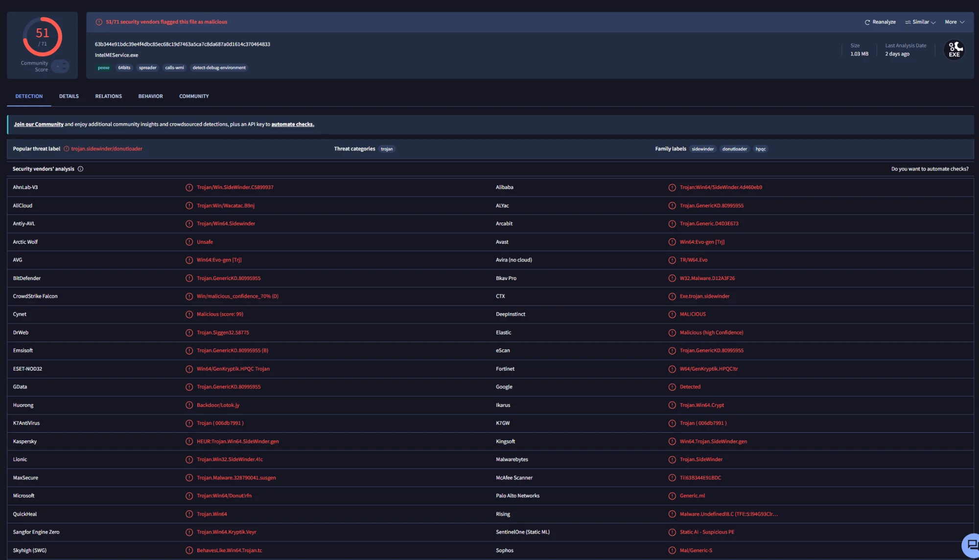Click the alert icon in DeepInstinct row
The height and width of the screenshot is (560, 979).
672,314
